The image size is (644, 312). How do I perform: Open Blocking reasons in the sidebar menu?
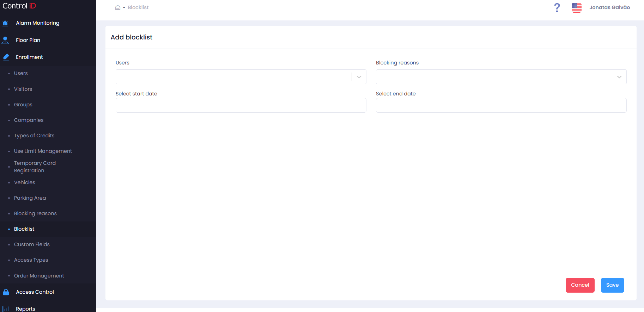[35, 213]
